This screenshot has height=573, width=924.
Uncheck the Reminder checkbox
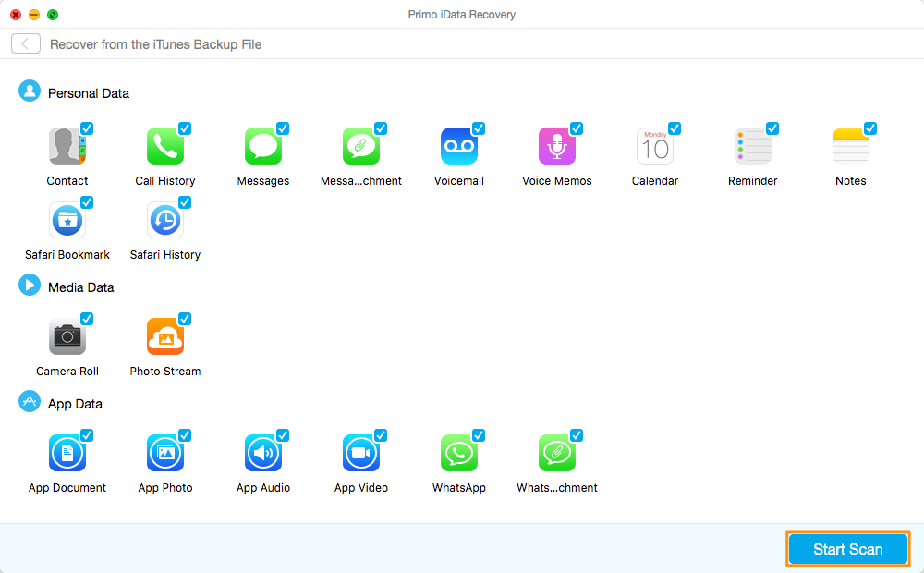(x=772, y=128)
